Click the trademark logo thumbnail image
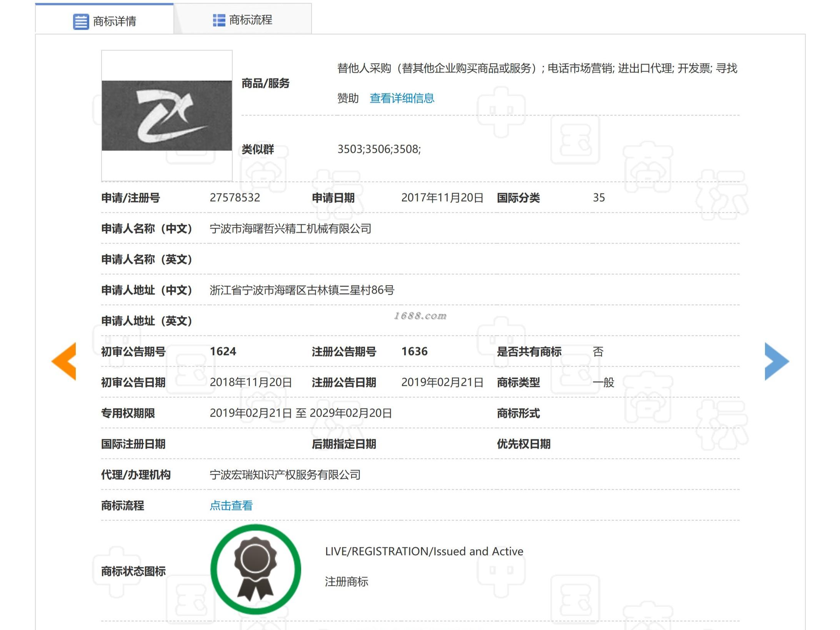The image size is (840, 630). click(167, 115)
